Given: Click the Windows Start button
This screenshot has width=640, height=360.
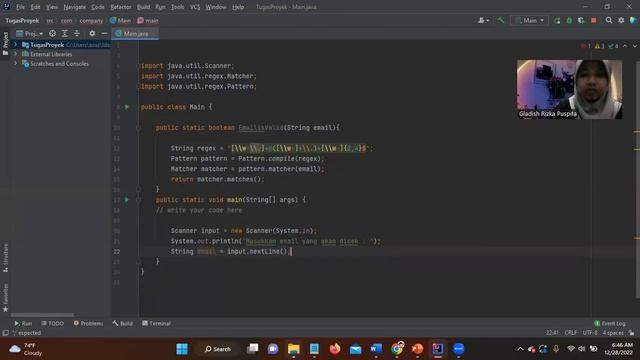Looking at the screenshot, I should click(x=182, y=349).
